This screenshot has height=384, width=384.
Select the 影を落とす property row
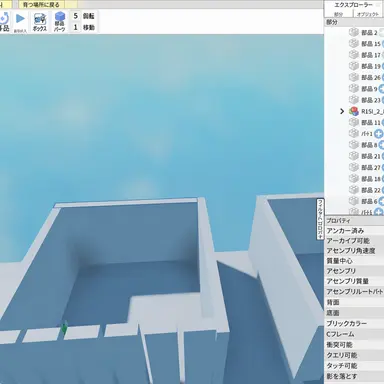coord(354,376)
